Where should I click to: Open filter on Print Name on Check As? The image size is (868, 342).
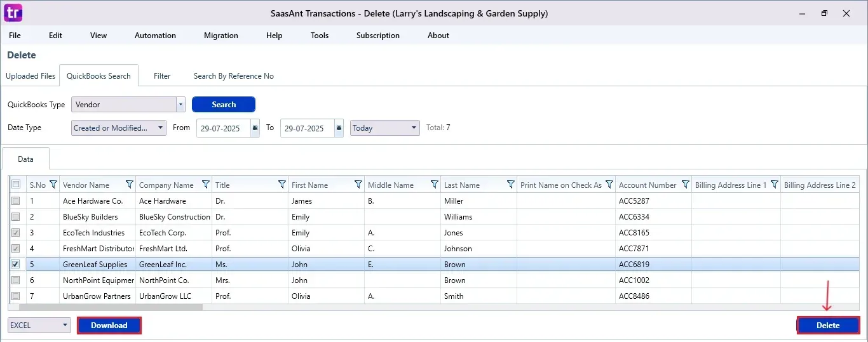click(x=609, y=185)
